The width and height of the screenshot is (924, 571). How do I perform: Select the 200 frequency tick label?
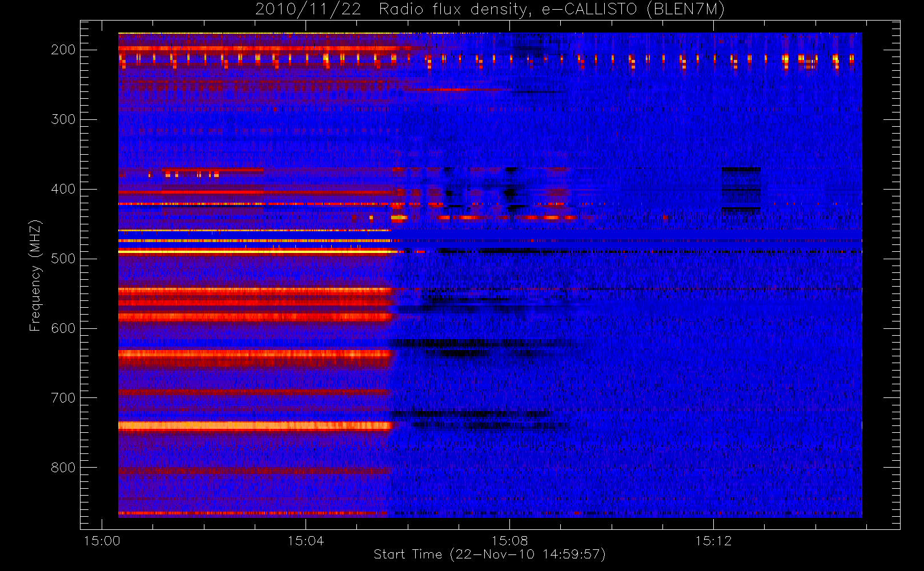tap(63, 50)
